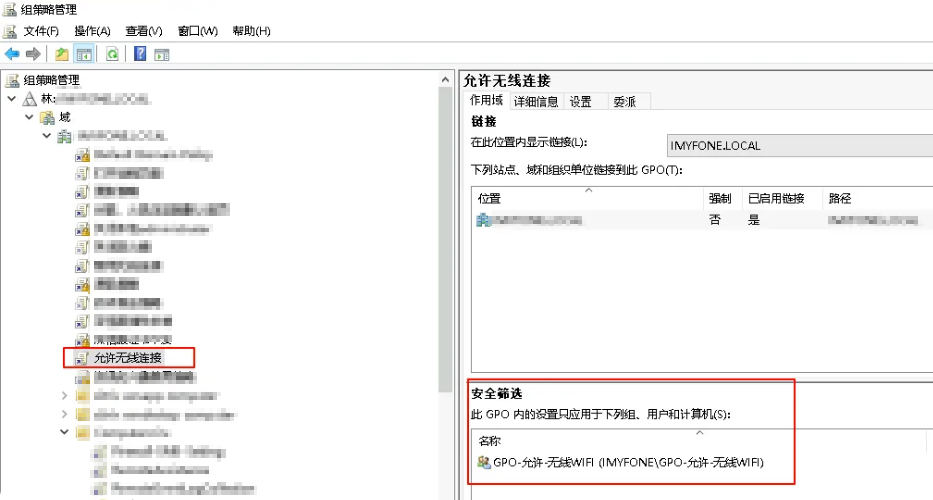Switch to the 委派 tab
The width and height of the screenshot is (933, 500).
point(625,102)
